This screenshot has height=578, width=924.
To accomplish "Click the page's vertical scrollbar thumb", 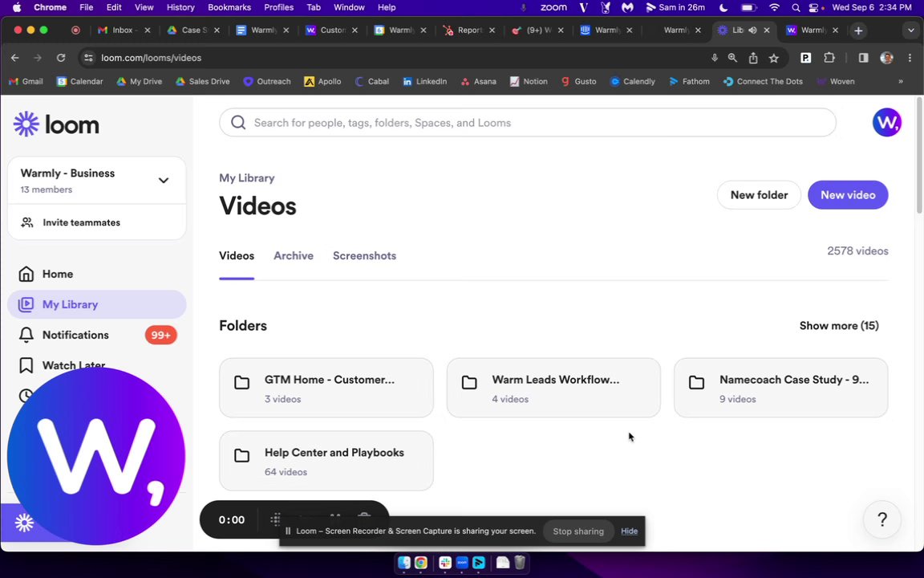I will tap(919, 154).
